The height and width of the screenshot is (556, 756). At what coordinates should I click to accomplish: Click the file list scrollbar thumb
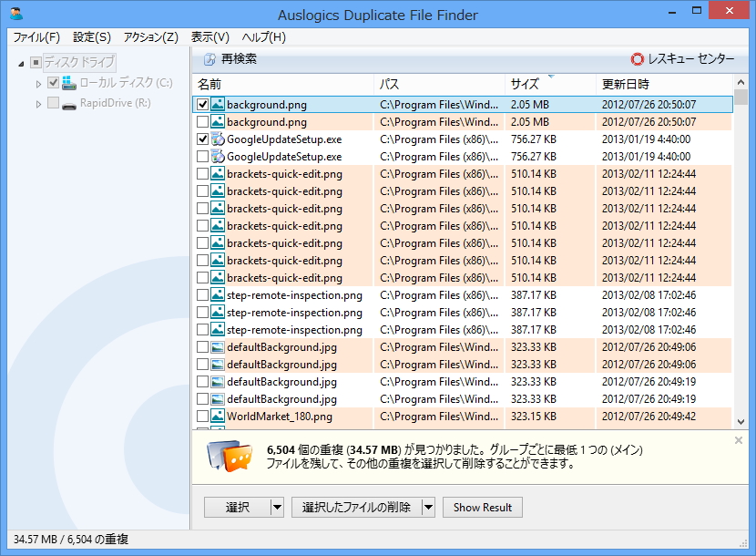(741, 97)
